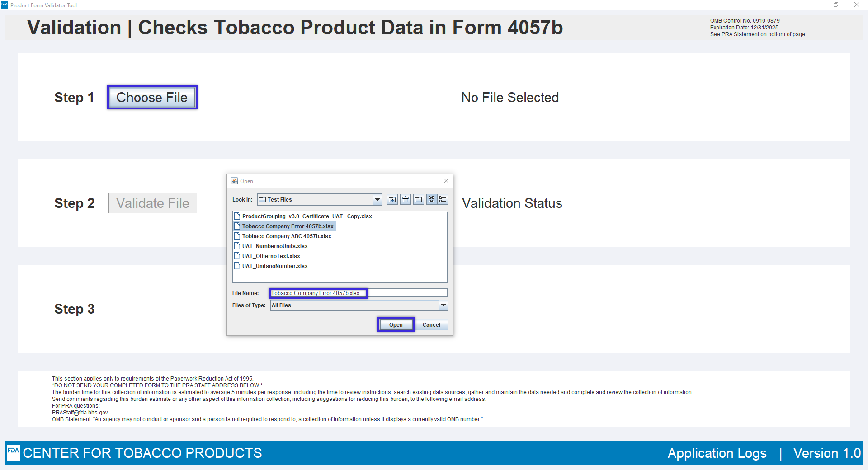Expand the Look In folder dropdown
The width and height of the screenshot is (868, 470).
click(377, 200)
